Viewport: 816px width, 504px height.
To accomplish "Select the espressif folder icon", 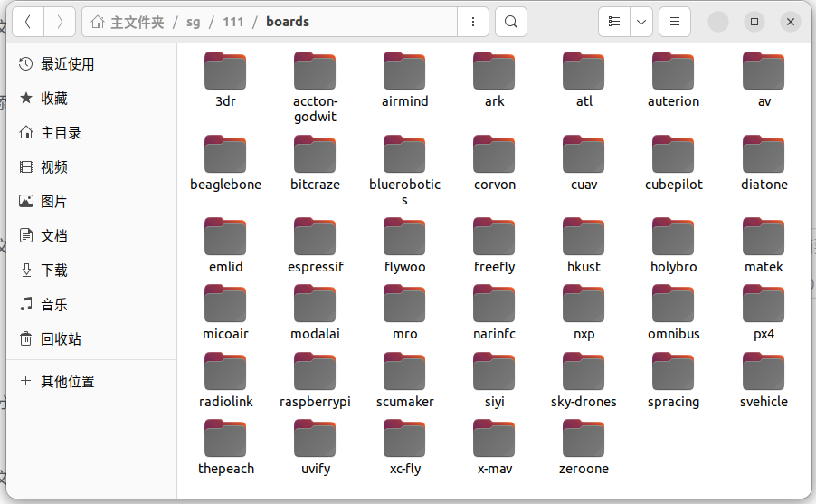I will point(315,236).
